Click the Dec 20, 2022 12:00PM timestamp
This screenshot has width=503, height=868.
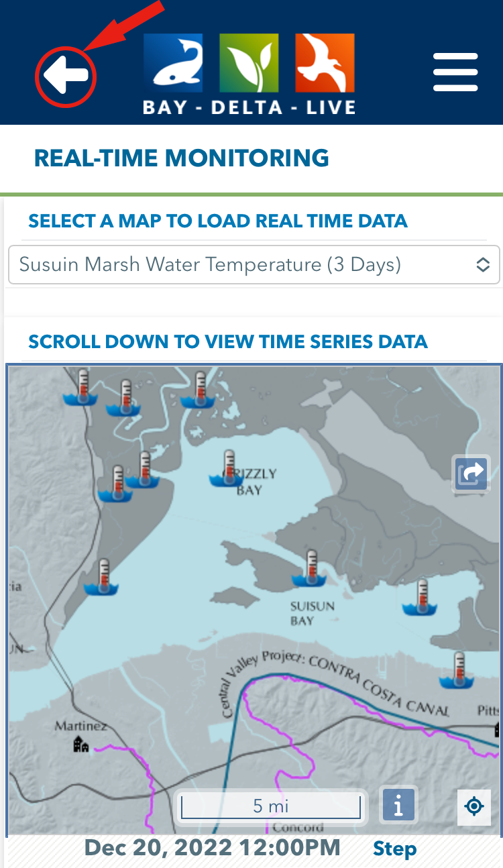(213, 847)
